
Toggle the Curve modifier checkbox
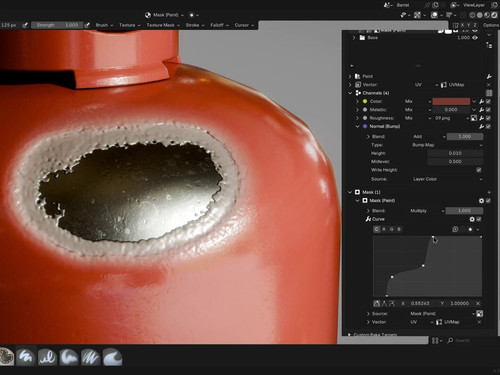(479, 219)
